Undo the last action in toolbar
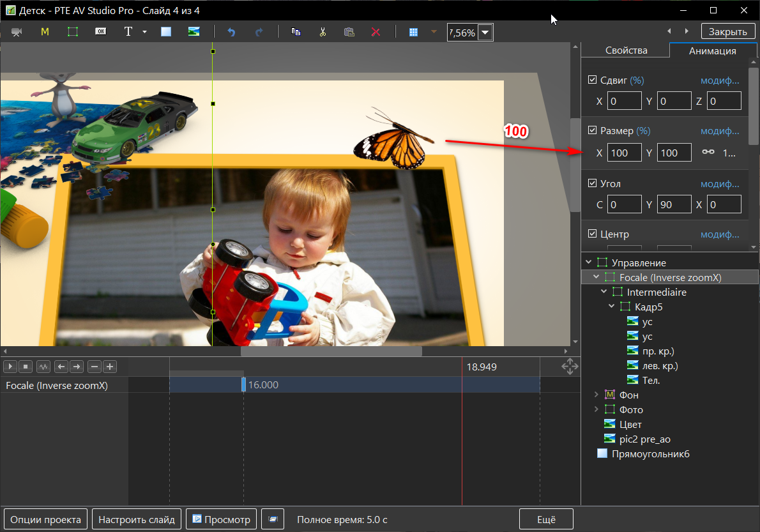Image resolution: width=760 pixels, height=532 pixels. [x=231, y=32]
